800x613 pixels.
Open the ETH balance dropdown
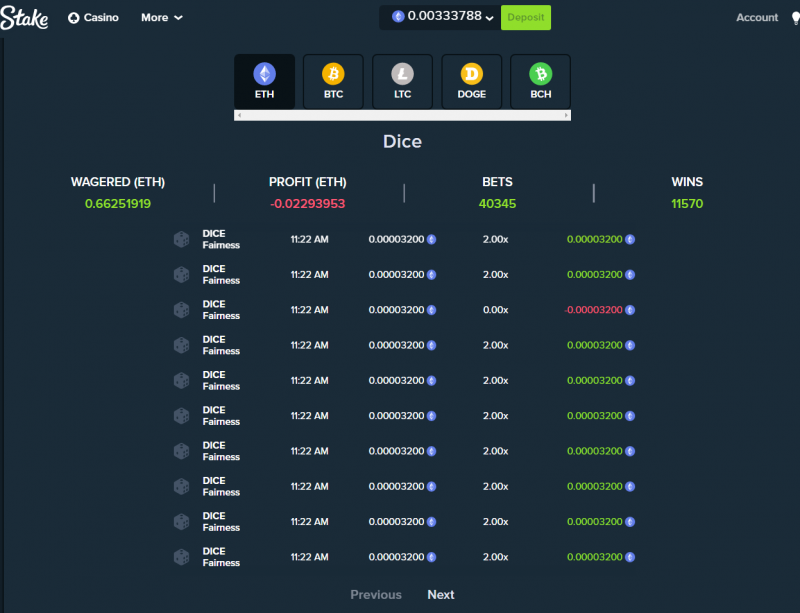(x=442, y=17)
